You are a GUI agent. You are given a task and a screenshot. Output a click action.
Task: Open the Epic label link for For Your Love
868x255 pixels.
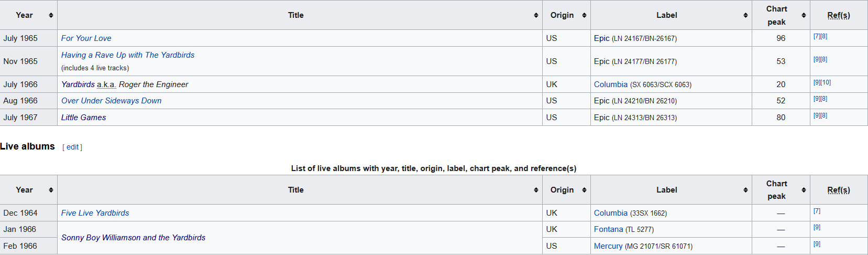601,38
